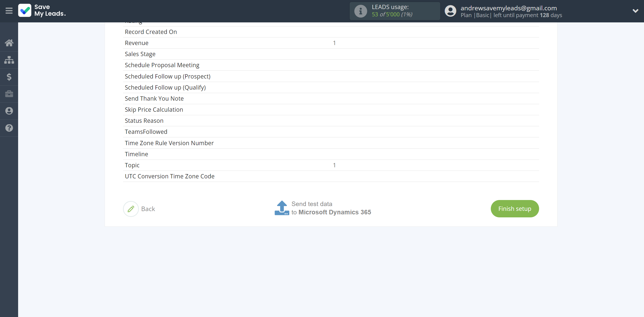The height and width of the screenshot is (317, 644).
Task: Click the Back pencil icon
Action: (131, 209)
